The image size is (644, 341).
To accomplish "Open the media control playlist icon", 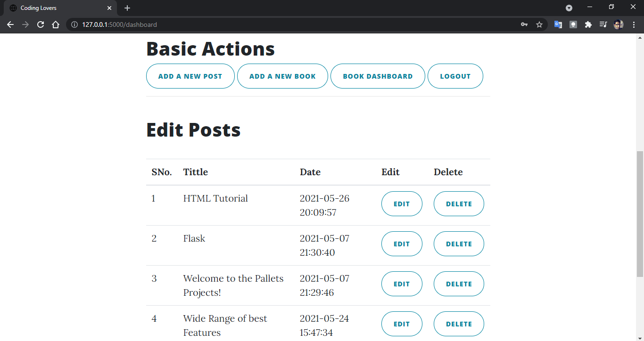I will (603, 24).
